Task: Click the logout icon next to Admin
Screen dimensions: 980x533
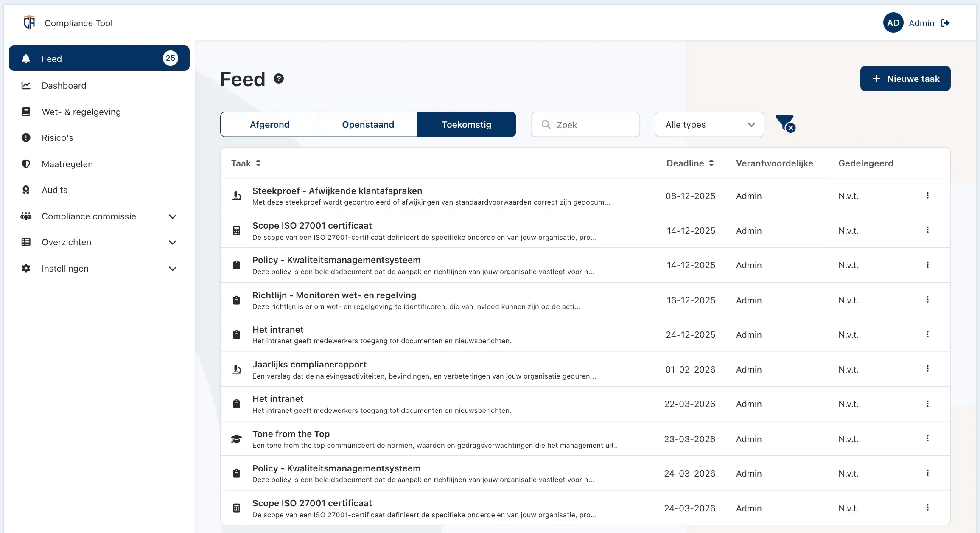Action: 945,23
